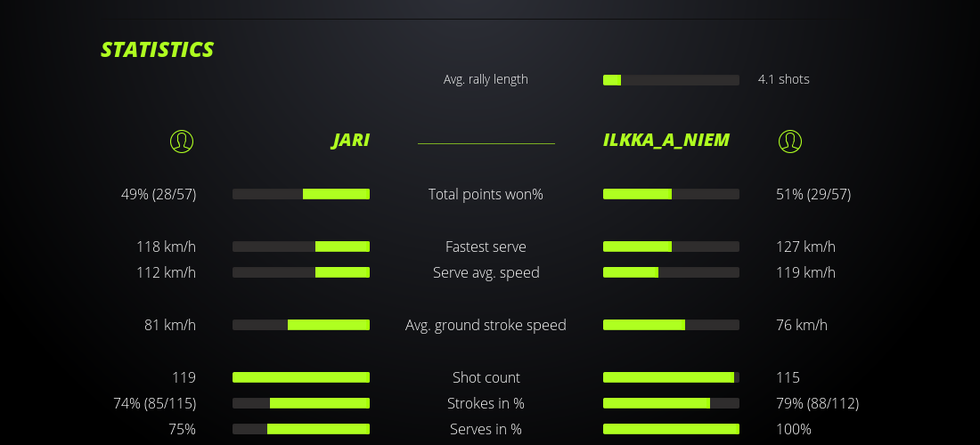Click Jari's 118 km/h fastest serve bar
The height and width of the screenshot is (445, 980).
[x=301, y=247]
